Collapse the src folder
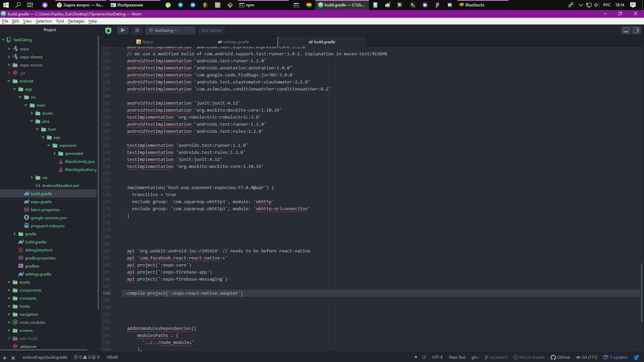Screen dimensions: 644x362 [x=20, y=97]
